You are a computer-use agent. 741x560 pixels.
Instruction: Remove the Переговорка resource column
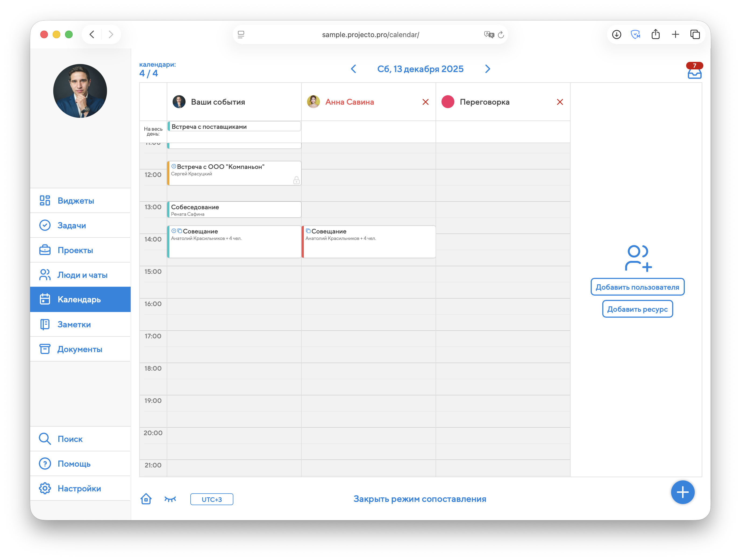pyautogui.click(x=560, y=102)
